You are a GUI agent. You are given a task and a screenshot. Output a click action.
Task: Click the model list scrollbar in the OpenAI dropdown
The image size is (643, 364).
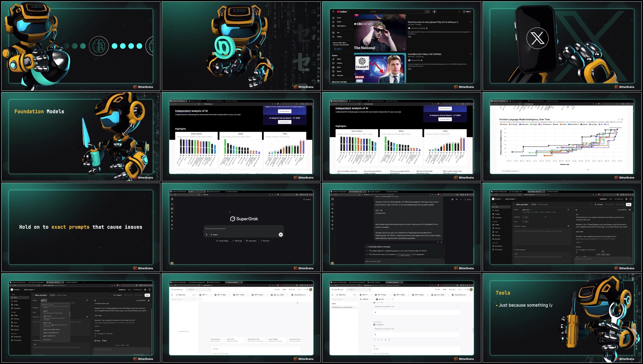click(70, 314)
